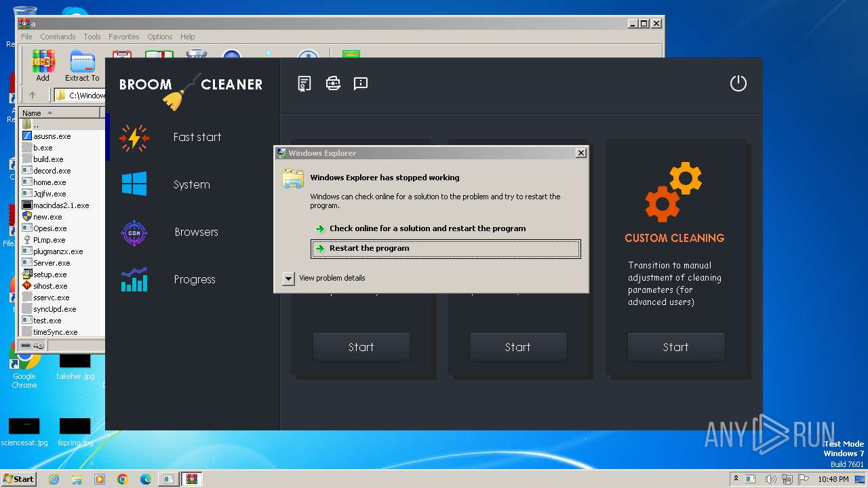Select asusns.exe in WinRAR file list

click(x=52, y=136)
